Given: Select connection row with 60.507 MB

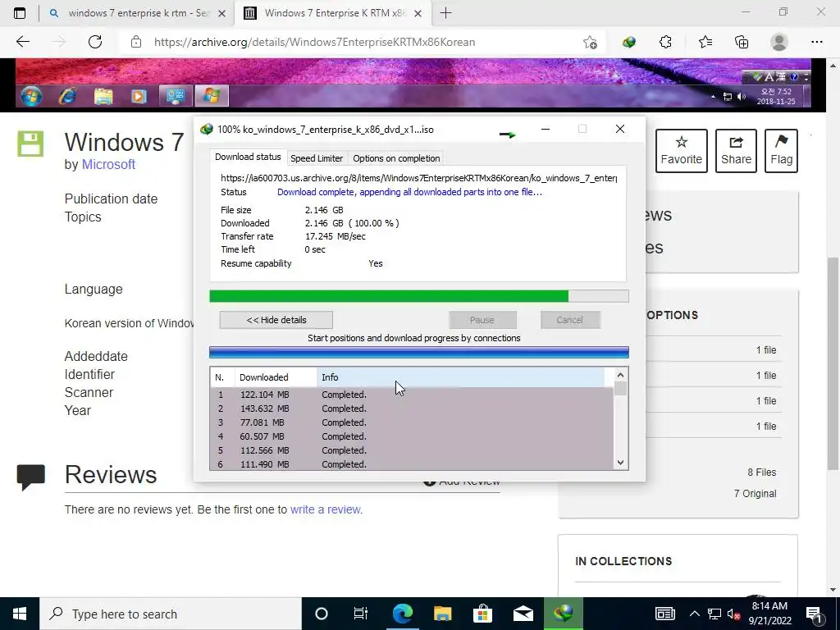Looking at the screenshot, I should 412,436.
